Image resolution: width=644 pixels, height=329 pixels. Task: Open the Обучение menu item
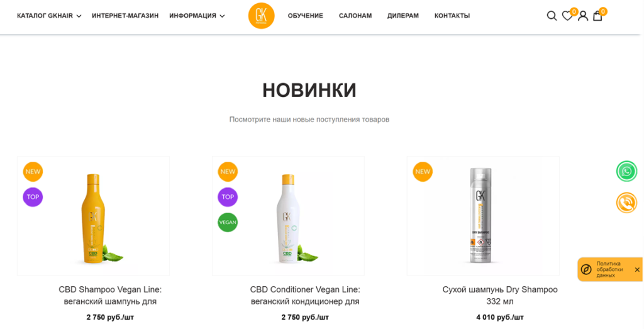coord(305,16)
